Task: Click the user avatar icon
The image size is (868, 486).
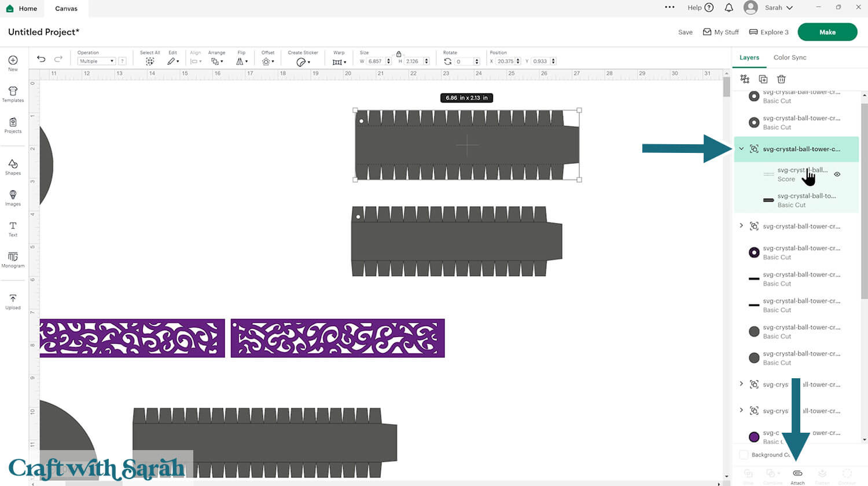Action: pyautogui.click(x=751, y=8)
